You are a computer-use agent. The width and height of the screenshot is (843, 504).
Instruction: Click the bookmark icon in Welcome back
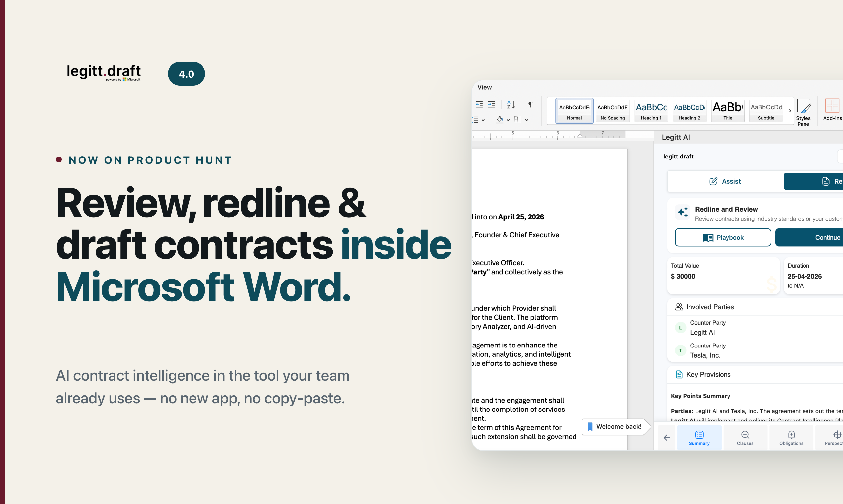tap(590, 426)
